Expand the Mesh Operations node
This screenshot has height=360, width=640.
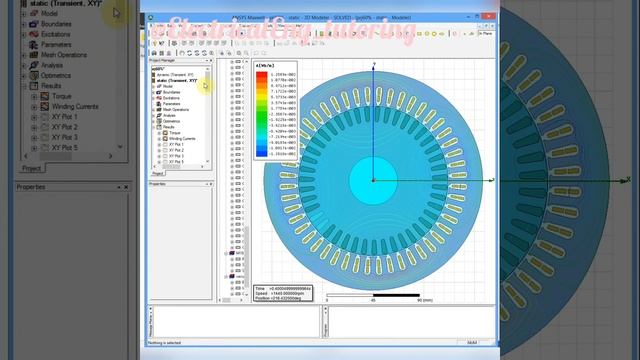point(154,110)
